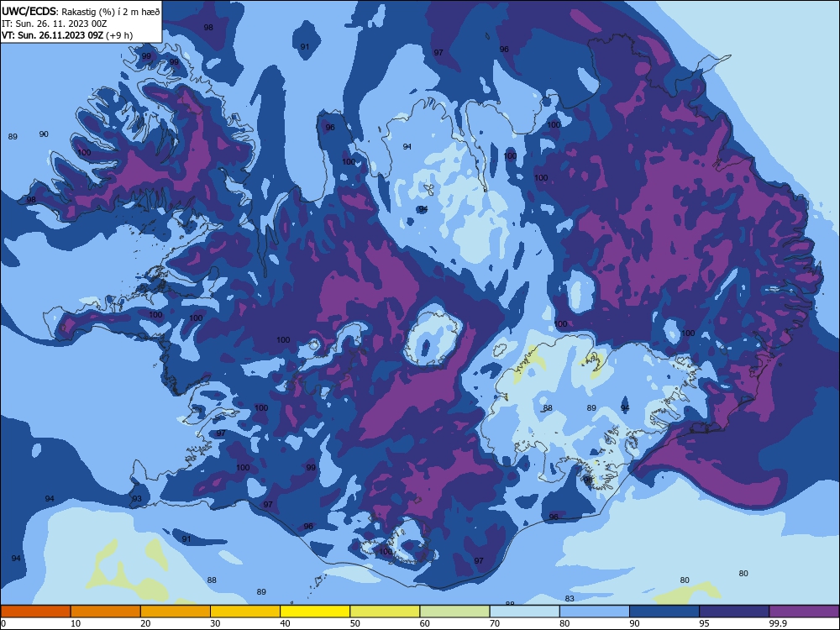Select the '93' humidity value on the map
Viewport: 840px width, 630px height.
click(137, 499)
